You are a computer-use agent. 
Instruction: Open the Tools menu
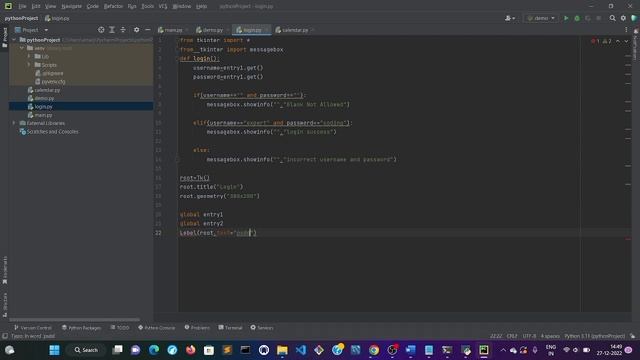coord(147,7)
